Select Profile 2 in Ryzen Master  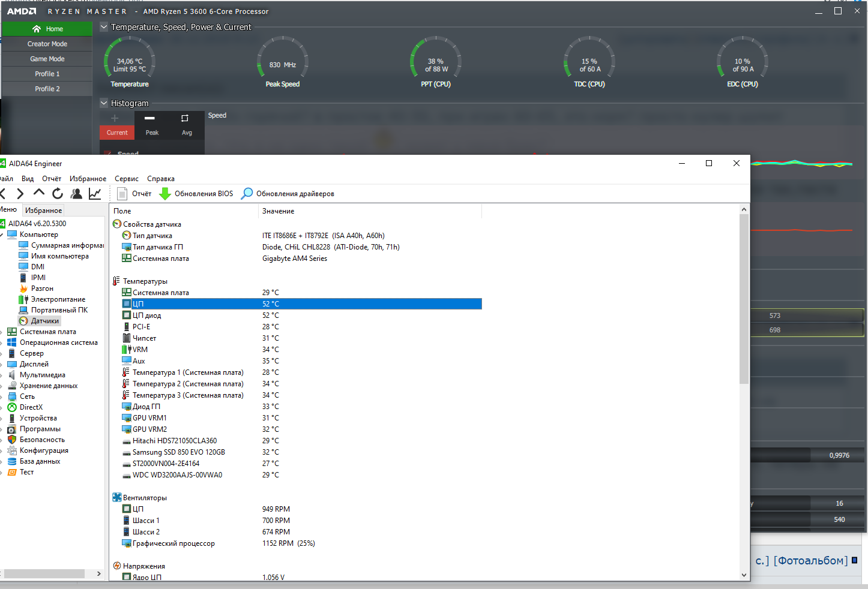[47, 89]
